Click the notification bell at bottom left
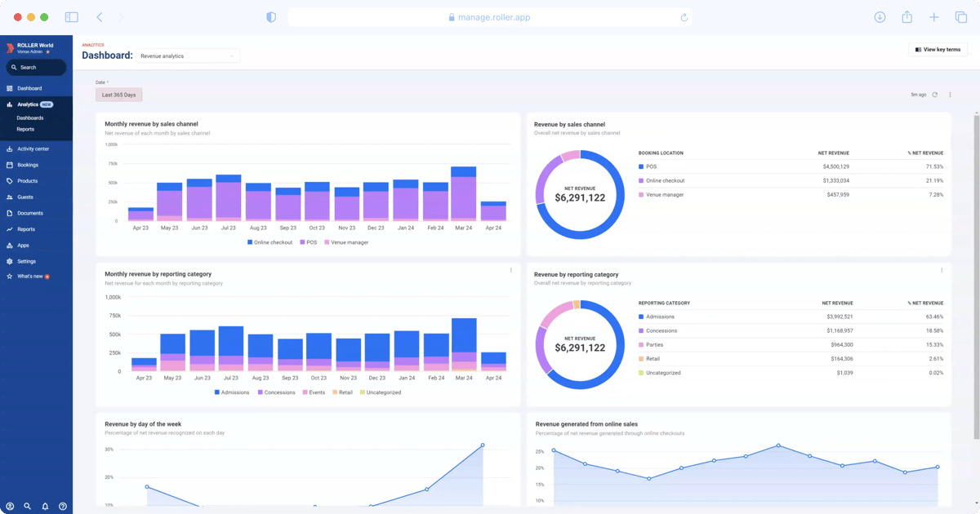The width and height of the screenshot is (980, 514). point(47,506)
